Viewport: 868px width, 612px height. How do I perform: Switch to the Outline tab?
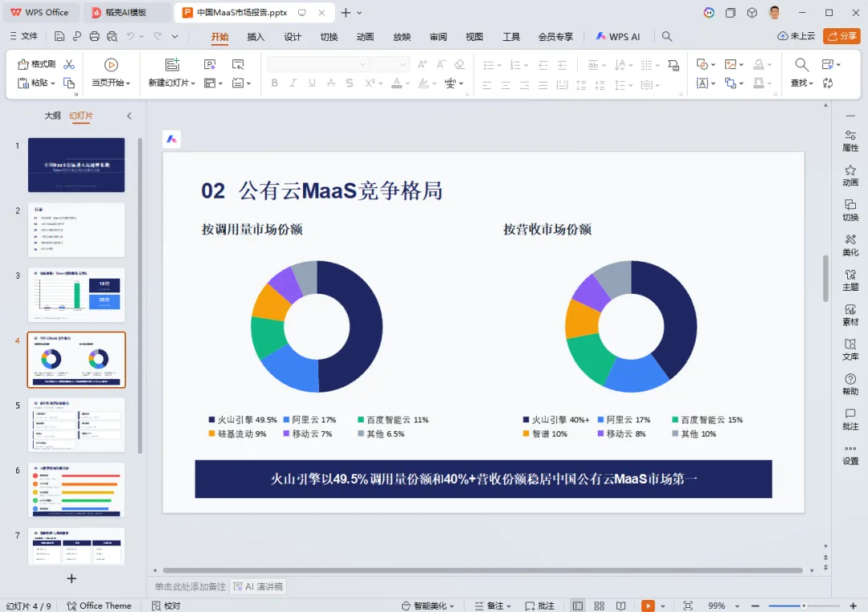click(x=52, y=116)
